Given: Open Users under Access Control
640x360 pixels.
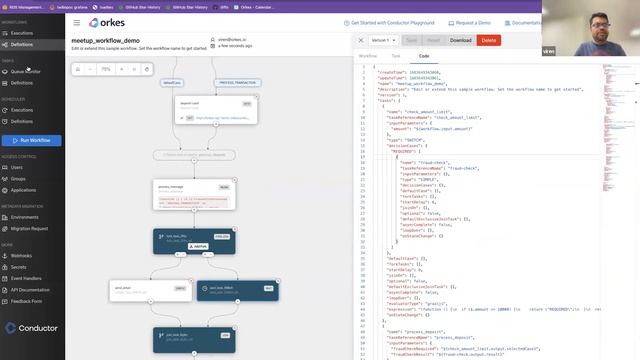Looking at the screenshot, I should 16,167.
